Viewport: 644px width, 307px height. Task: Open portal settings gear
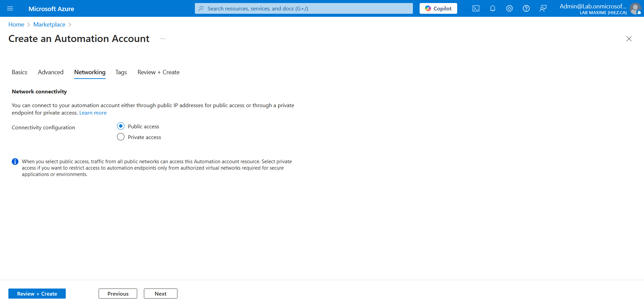click(509, 8)
